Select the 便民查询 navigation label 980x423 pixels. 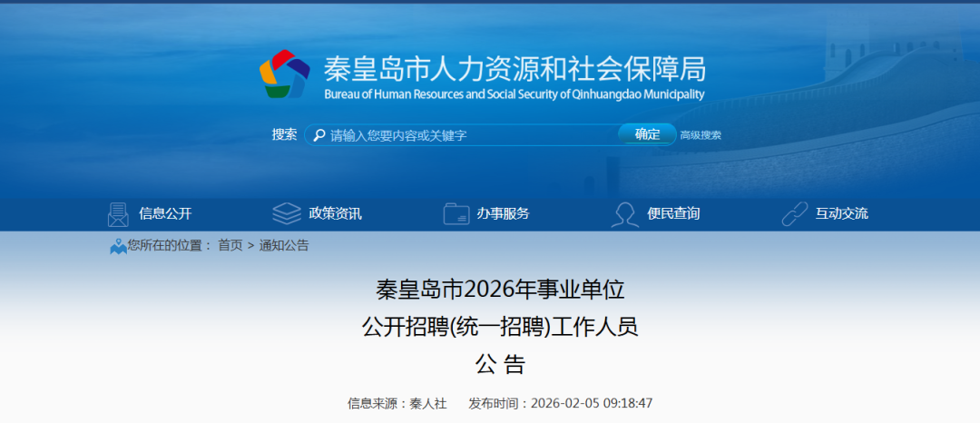(673, 214)
